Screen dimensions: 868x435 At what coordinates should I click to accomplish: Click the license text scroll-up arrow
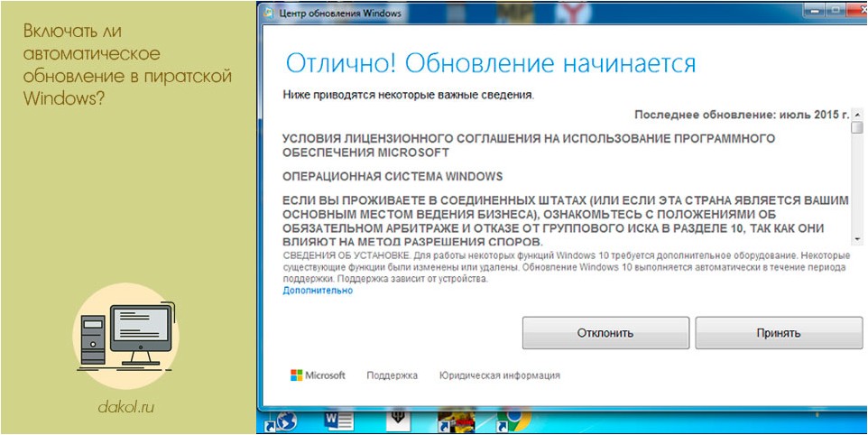coord(857,114)
